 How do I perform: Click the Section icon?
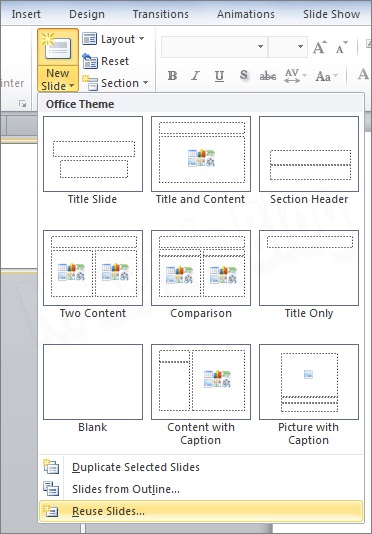(x=90, y=83)
